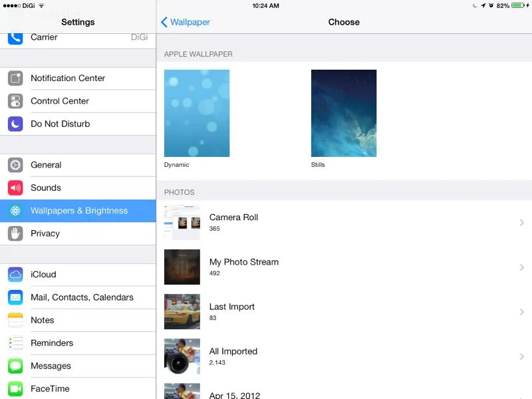Select the Do Not Disturb moon icon
The width and height of the screenshot is (532, 399).
(15, 124)
